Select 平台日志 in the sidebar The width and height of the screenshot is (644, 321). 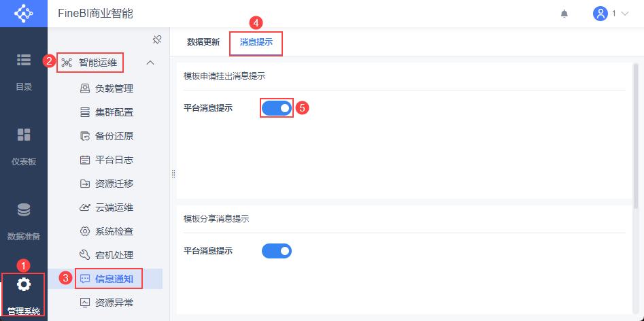[x=114, y=160]
